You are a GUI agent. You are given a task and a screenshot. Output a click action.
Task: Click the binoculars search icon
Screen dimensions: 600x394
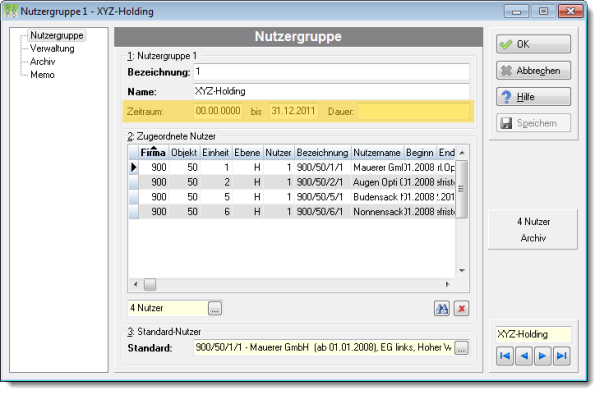pyautogui.click(x=442, y=308)
